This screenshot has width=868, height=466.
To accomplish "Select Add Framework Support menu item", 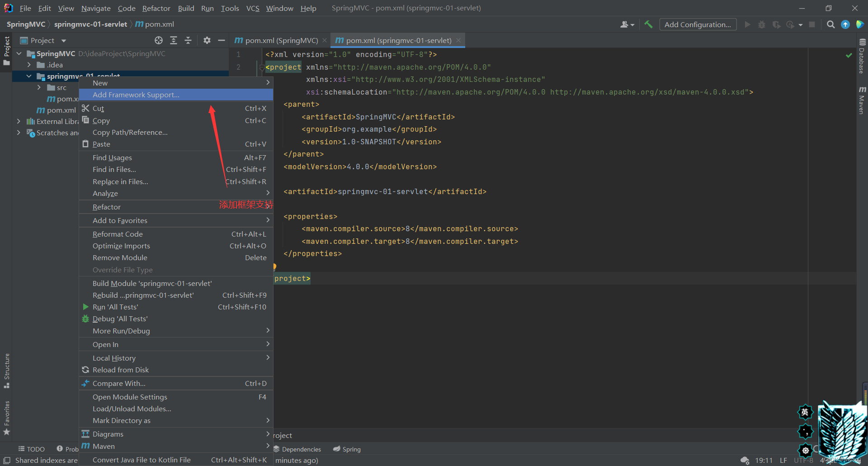I will click(x=176, y=95).
